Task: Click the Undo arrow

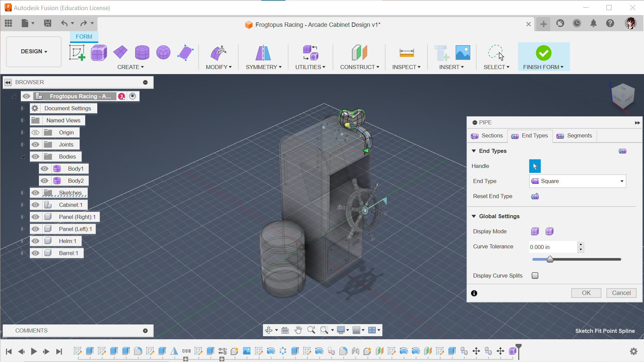Action: tap(64, 23)
